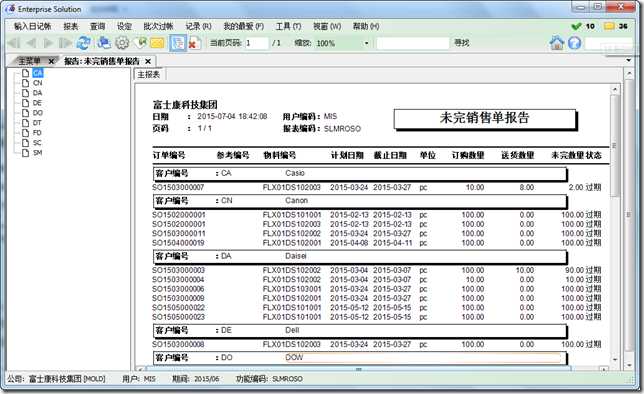Toggle the group tree panel icon
The image size is (644, 394).
(x=178, y=43)
